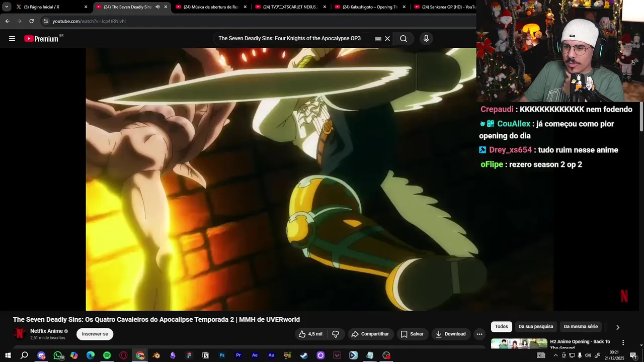Viewport: 644px width, 362px height.
Task: Download the video via Download button
Action: click(450, 334)
